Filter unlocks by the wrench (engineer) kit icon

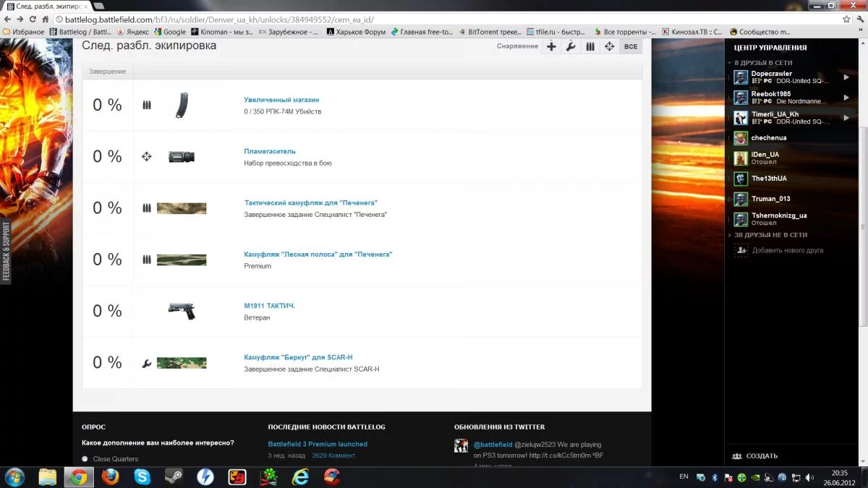571,46
